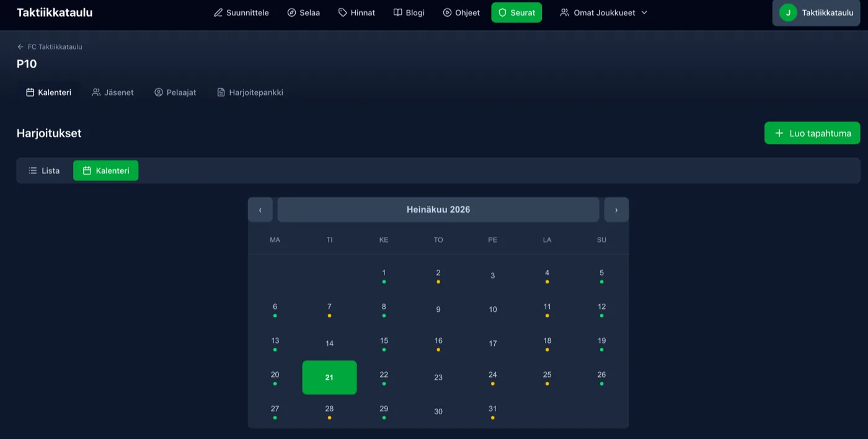Select day 26 in the calendar
Image resolution: width=868 pixels, height=439 pixels.
click(x=601, y=378)
